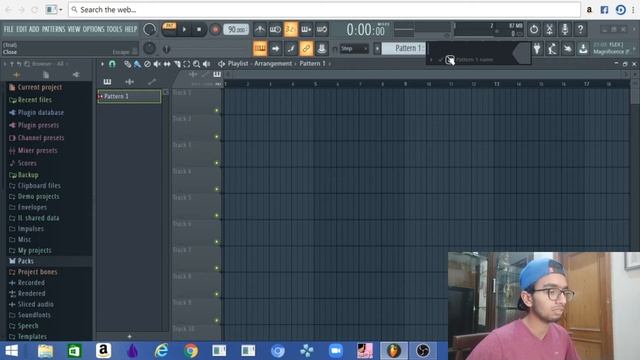Click the stamp tool icon in toolbar
The height and width of the screenshot is (360, 640).
tap(322, 49)
